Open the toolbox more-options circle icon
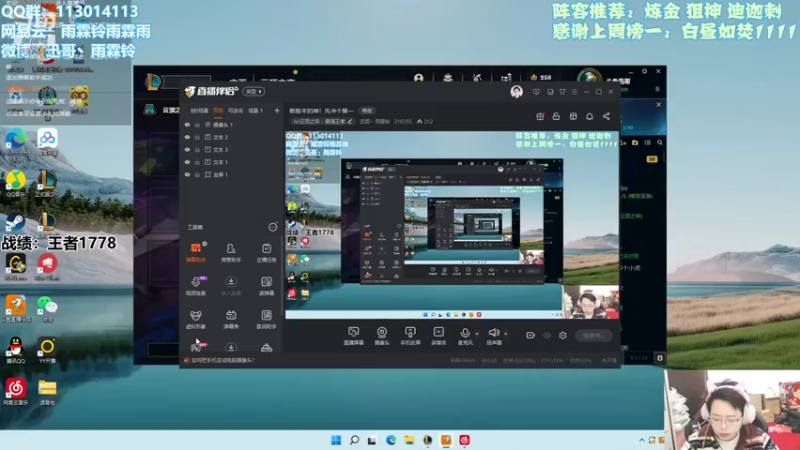The height and width of the screenshot is (450, 800). point(273,227)
